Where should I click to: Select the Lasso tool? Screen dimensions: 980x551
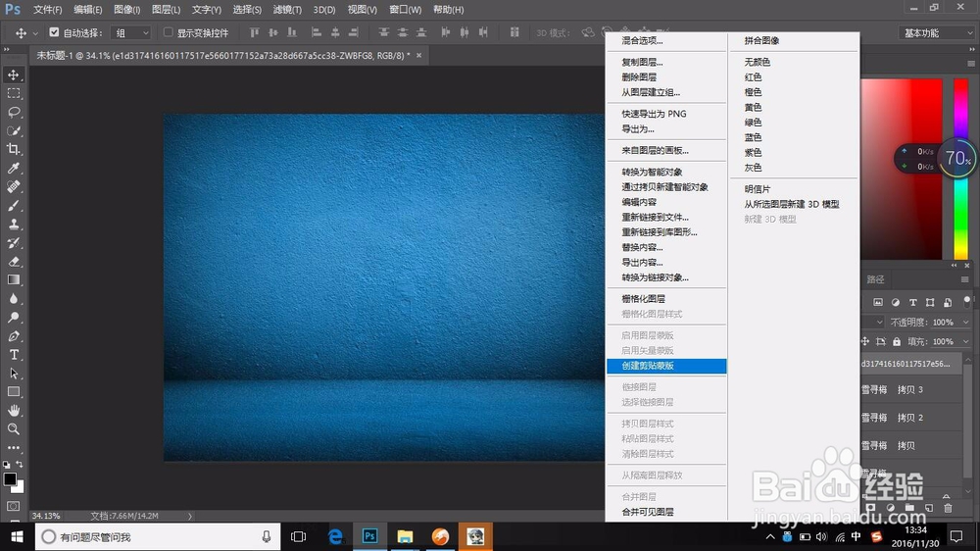coord(13,113)
